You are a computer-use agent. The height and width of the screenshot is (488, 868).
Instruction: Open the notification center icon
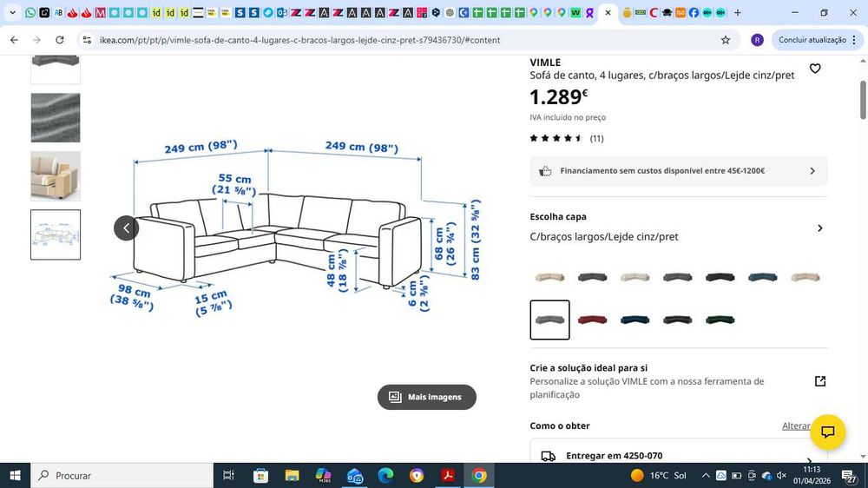[x=850, y=475]
